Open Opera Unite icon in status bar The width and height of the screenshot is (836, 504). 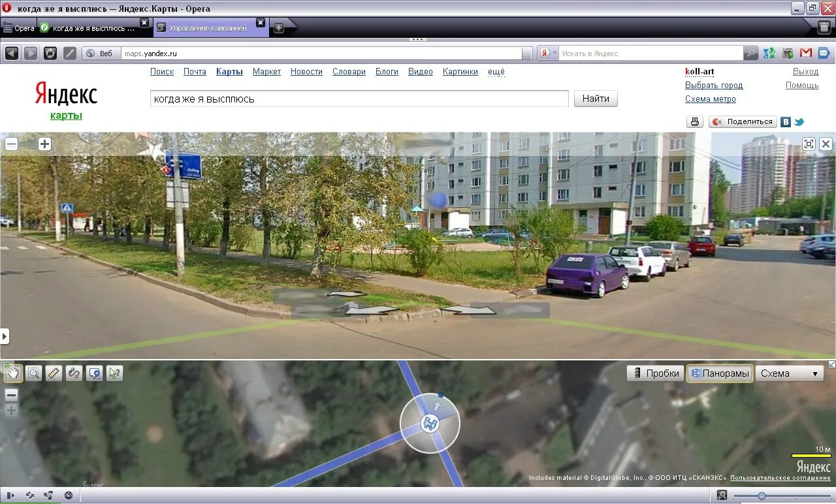[49, 496]
